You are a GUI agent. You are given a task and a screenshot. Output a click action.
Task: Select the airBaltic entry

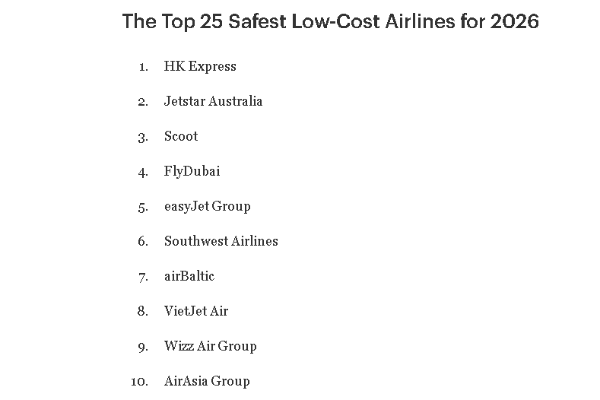pos(189,277)
